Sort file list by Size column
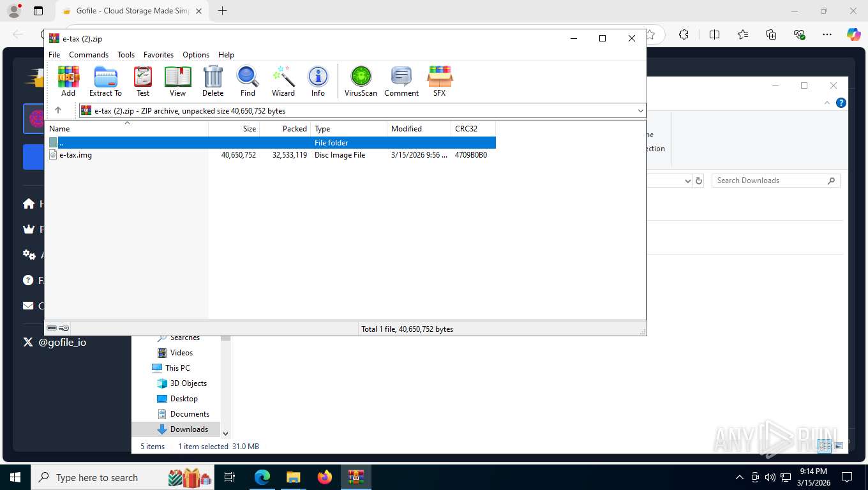868x490 pixels. click(234, 129)
